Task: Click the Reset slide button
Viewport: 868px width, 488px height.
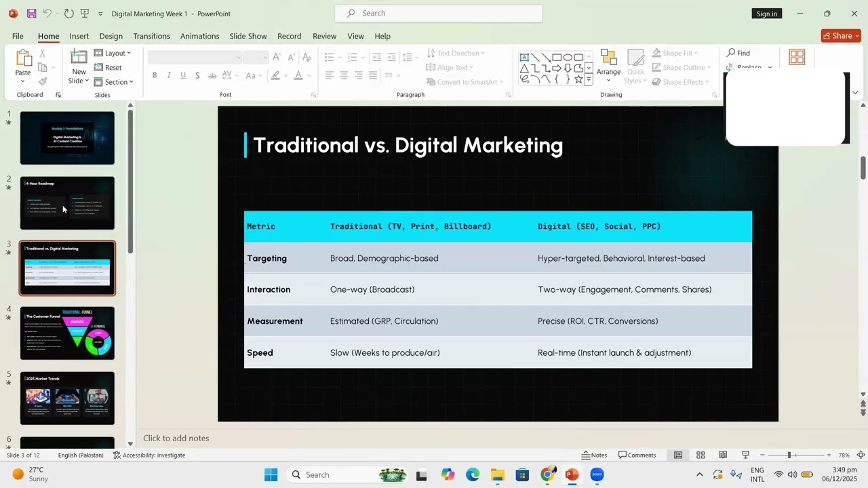Action: pyautogui.click(x=108, y=67)
